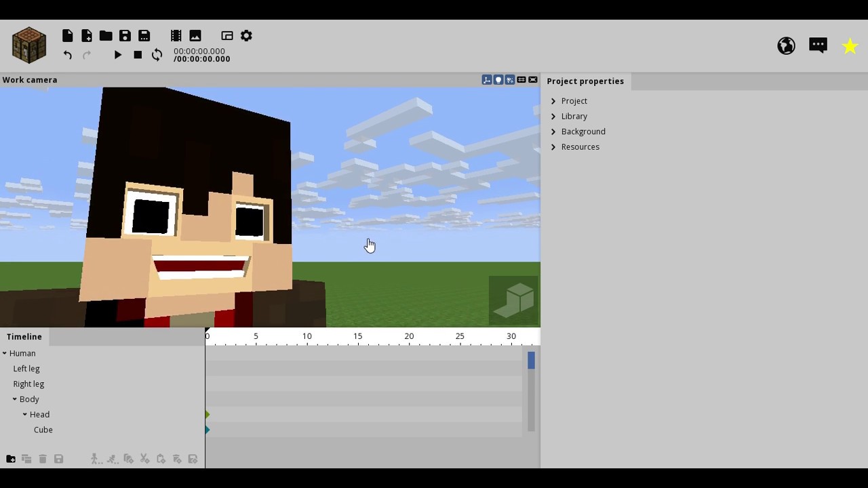Toggle the view controls axes button
This screenshot has width=868, height=488.
487,80
